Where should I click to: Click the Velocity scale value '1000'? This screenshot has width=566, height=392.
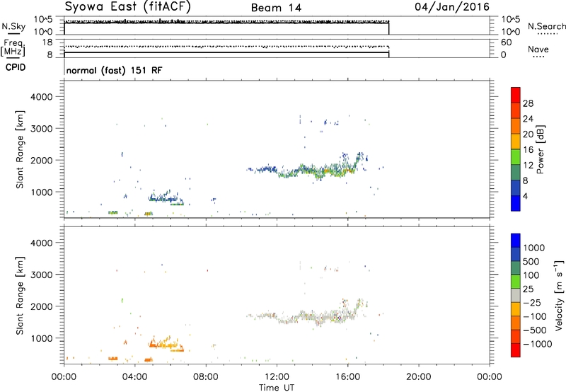(x=533, y=248)
